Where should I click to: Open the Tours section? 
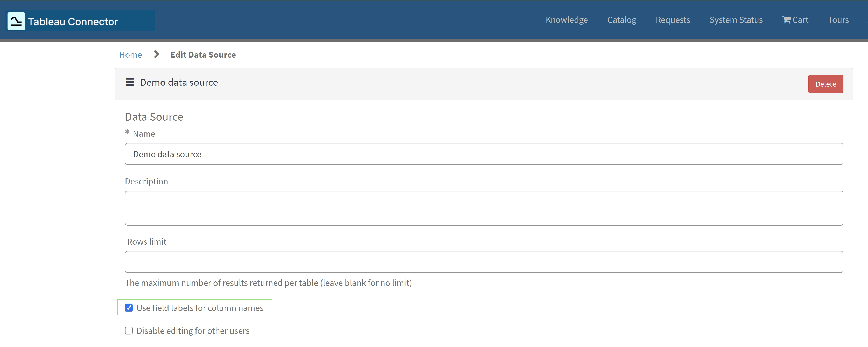(x=838, y=19)
